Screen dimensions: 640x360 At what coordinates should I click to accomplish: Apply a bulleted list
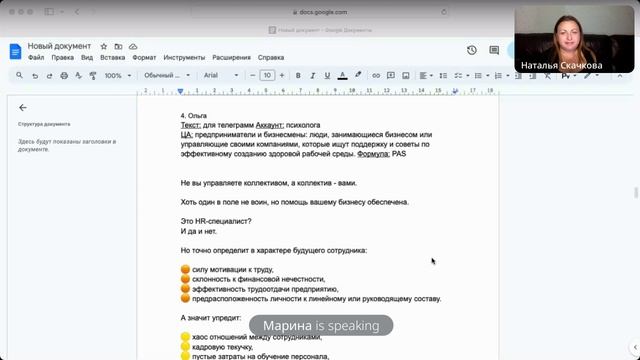click(478, 76)
